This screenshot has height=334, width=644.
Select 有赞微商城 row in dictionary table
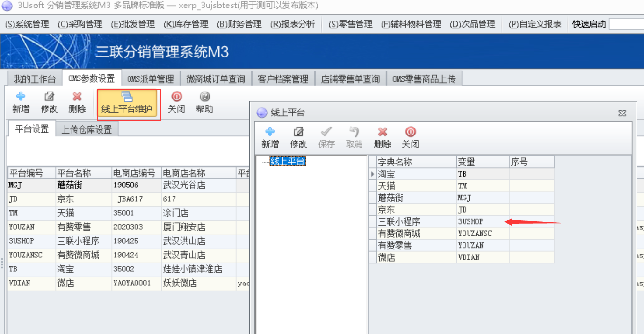tap(462, 234)
